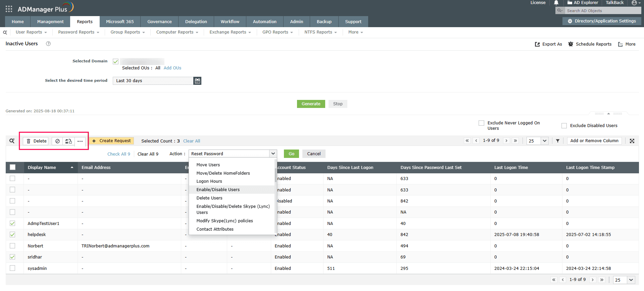
Task: Go to first page, top pager
Action: coord(467,141)
